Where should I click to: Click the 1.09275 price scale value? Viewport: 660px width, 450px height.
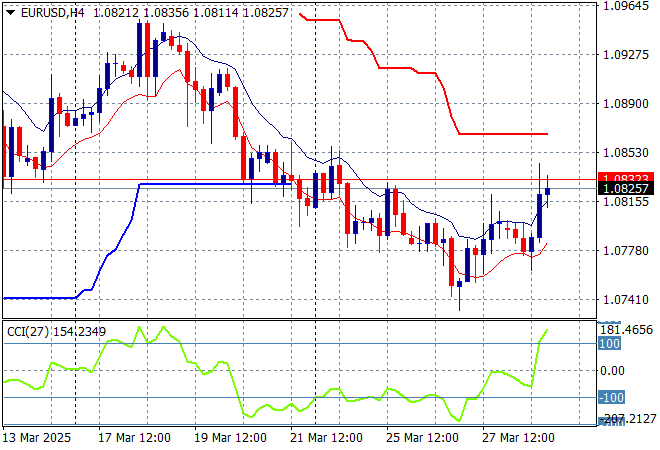[626, 54]
